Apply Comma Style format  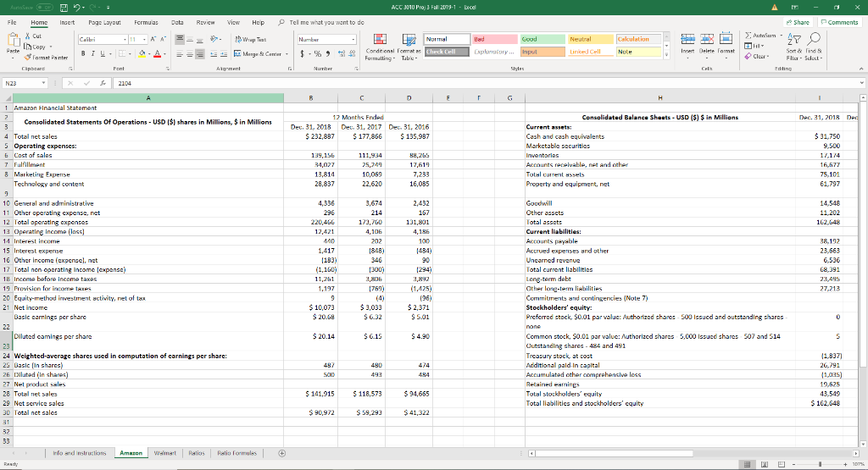click(x=328, y=54)
